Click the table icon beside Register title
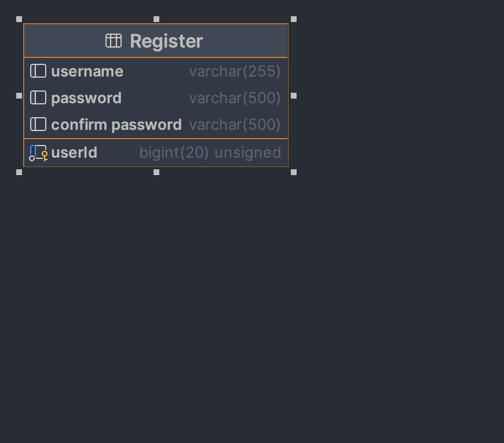The width and height of the screenshot is (504, 443). (x=114, y=41)
